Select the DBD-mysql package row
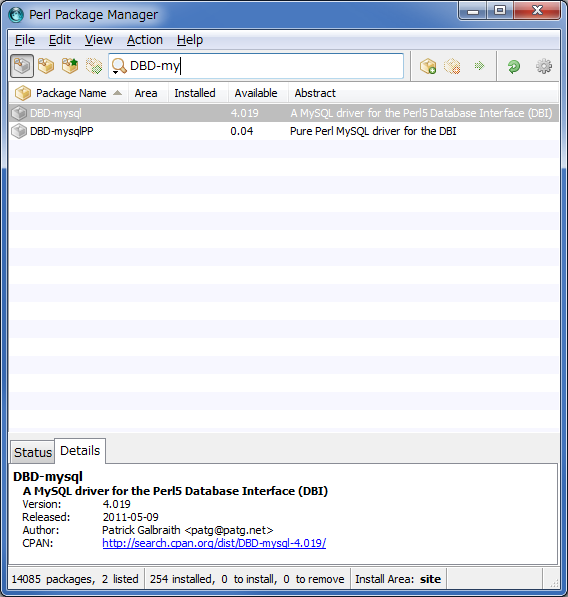Image resolution: width=568 pixels, height=597 pixels. 284,113
